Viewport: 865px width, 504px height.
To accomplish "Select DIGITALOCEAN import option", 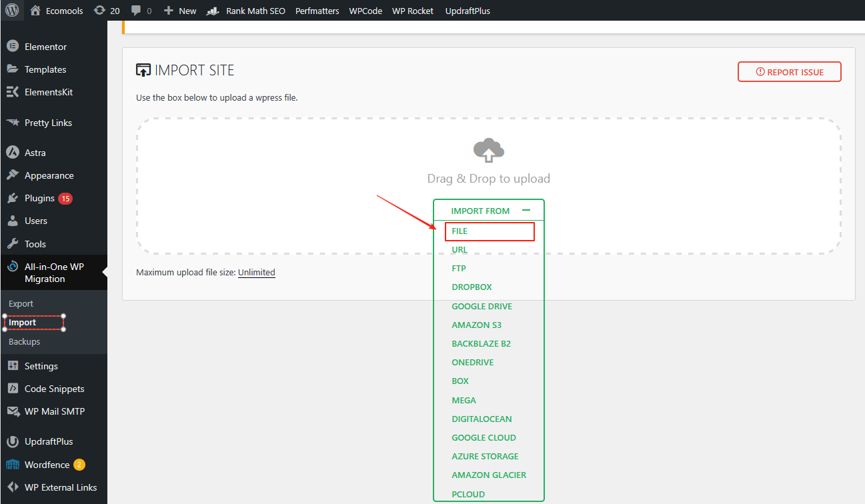I will [482, 419].
